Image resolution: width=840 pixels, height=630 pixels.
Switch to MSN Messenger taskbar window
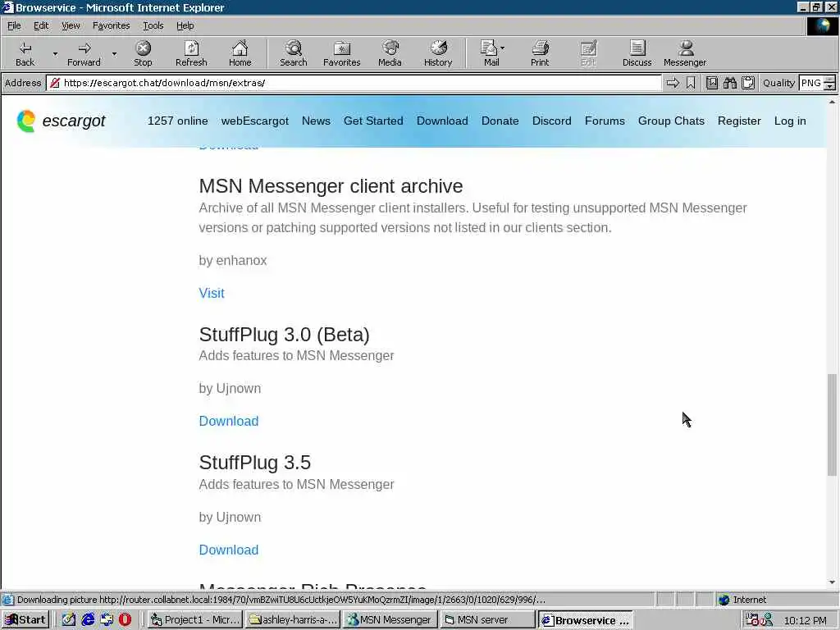click(x=390, y=620)
